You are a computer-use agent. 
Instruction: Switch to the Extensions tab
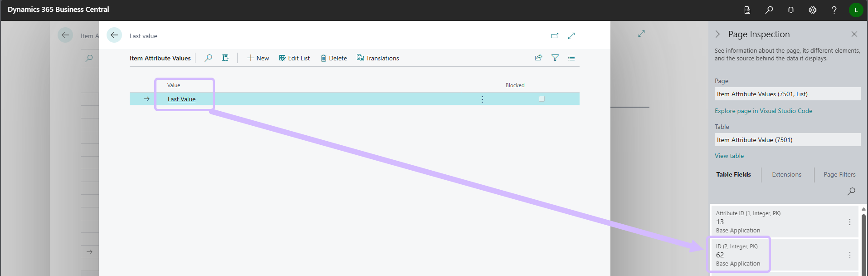786,175
